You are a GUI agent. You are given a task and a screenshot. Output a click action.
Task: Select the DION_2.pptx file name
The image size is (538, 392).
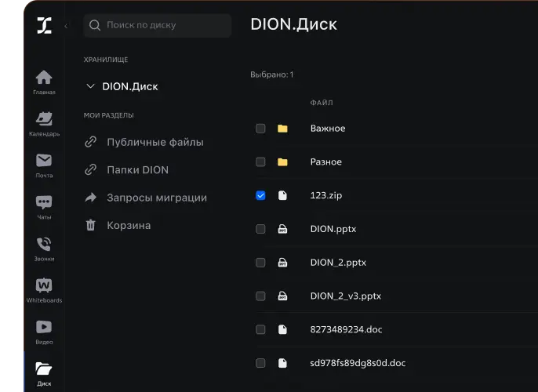[338, 263]
